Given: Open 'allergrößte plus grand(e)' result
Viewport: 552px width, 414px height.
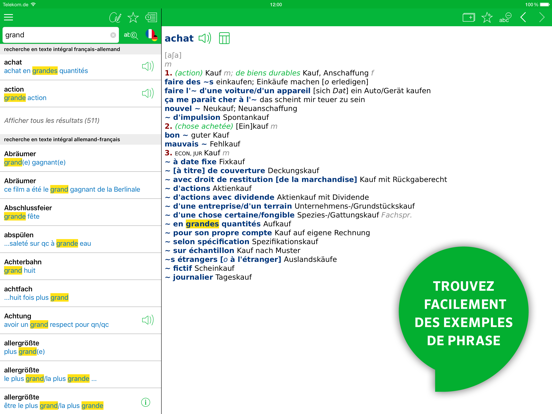Looking at the screenshot, I should (81, 347).
